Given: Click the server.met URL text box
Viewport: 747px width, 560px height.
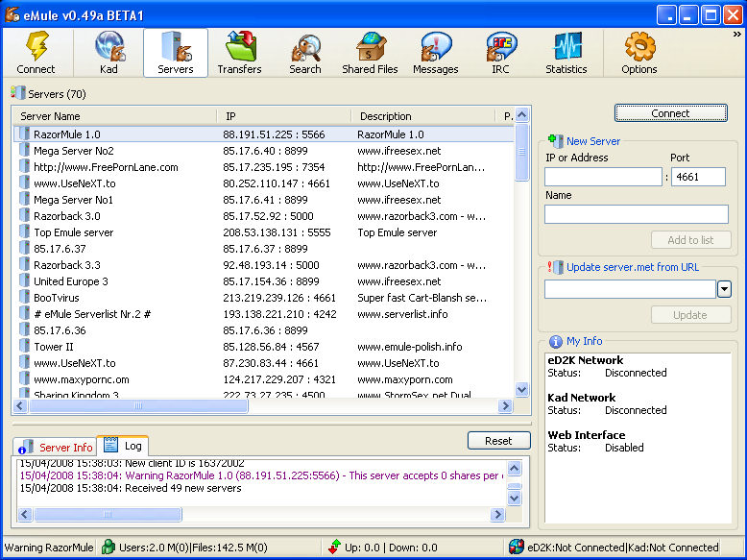Looking at the screenshot, I should [630, 289].
